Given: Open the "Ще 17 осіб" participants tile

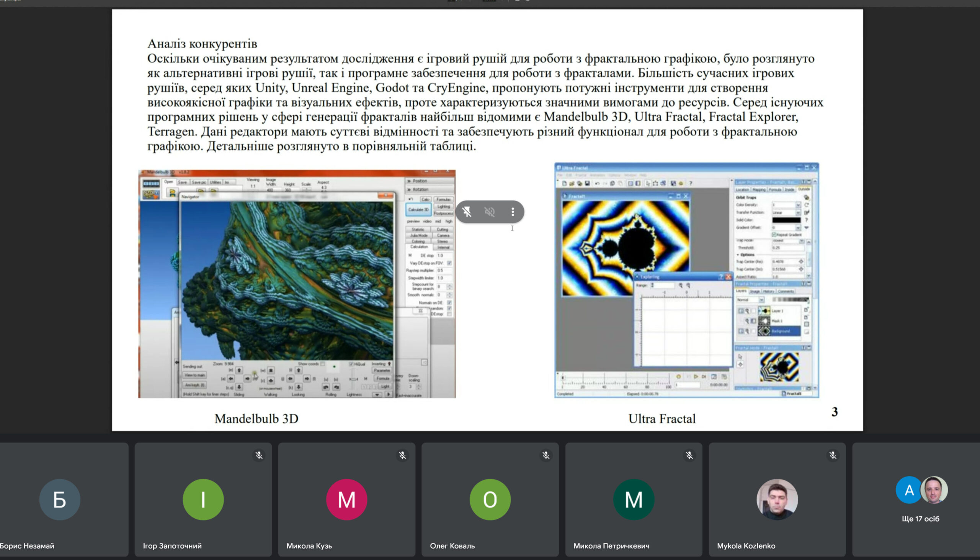Looking at the screenshot, I should click(x=920, y=499).
